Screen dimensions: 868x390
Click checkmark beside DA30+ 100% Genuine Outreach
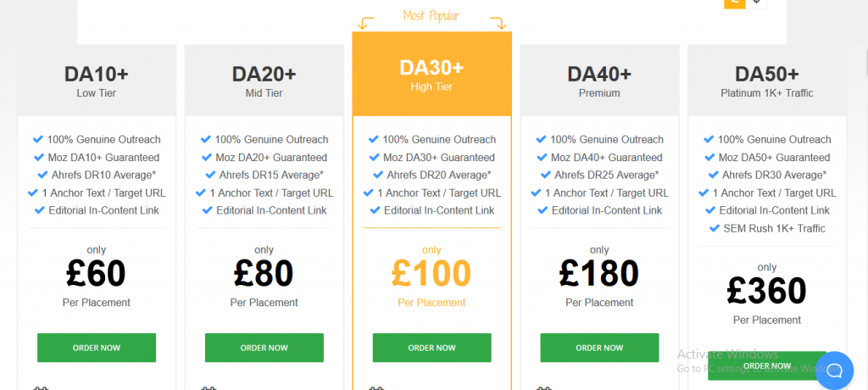374,139
